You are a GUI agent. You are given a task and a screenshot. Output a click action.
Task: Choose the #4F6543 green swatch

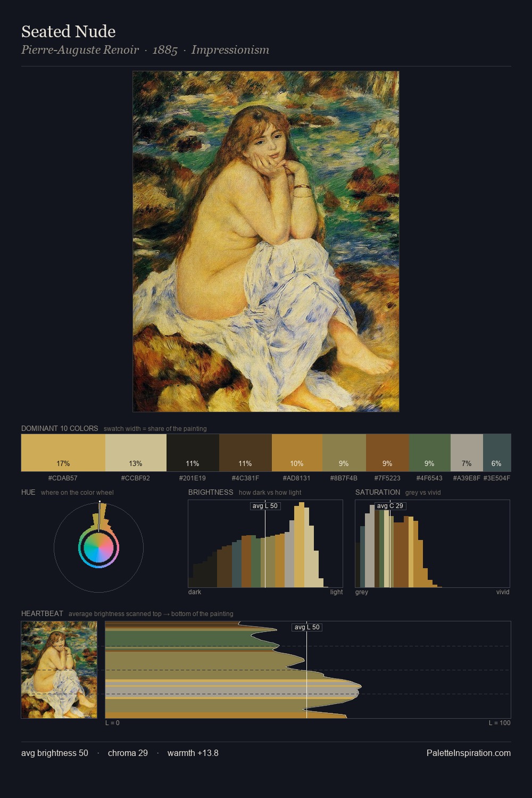point(430,453)
